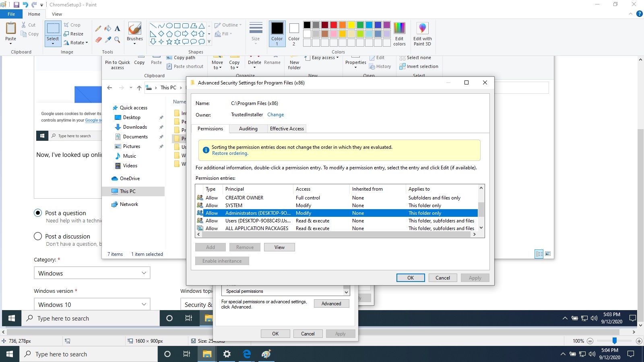Open the Edit colors dialog
Viewport: 644px width, 362px height.
click(x=399, y=34)
